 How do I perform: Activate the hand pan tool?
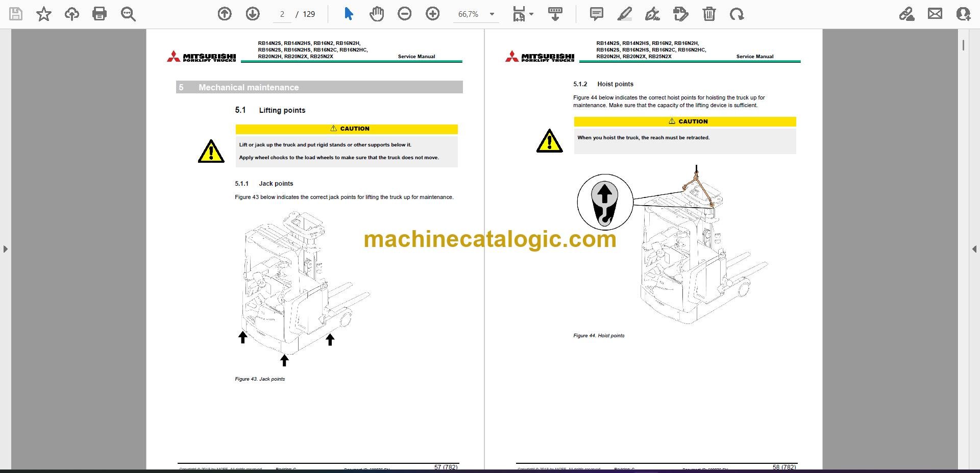(x=377, y=14)
